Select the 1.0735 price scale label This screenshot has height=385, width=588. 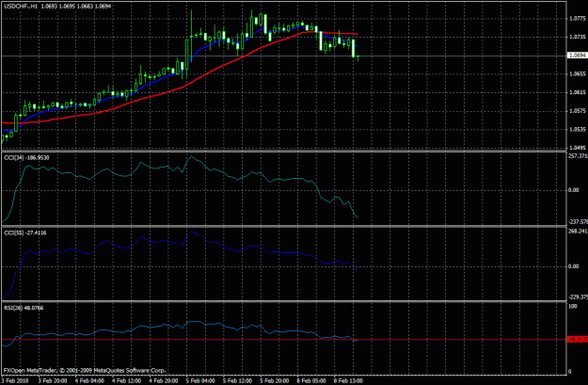tap(578, 37)
